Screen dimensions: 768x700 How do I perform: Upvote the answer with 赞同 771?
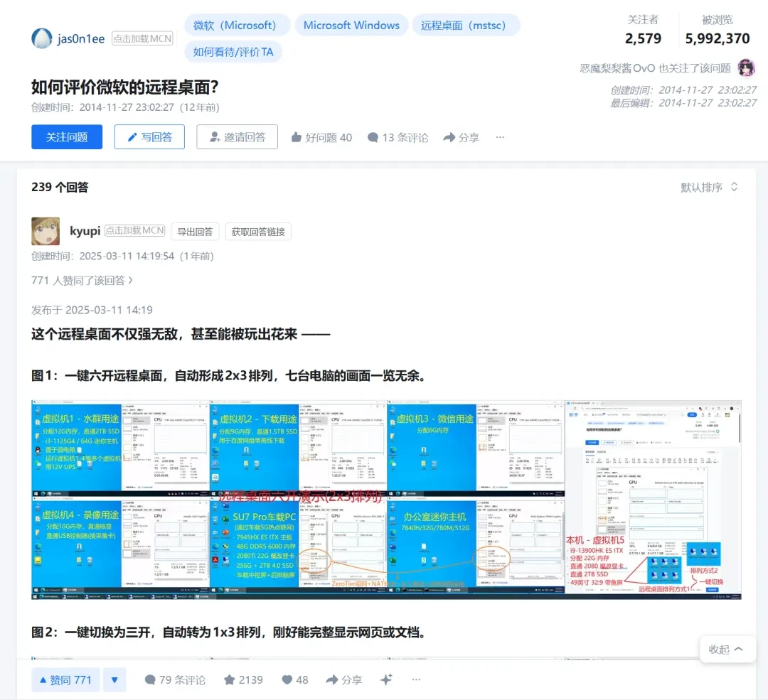[65, 680]
